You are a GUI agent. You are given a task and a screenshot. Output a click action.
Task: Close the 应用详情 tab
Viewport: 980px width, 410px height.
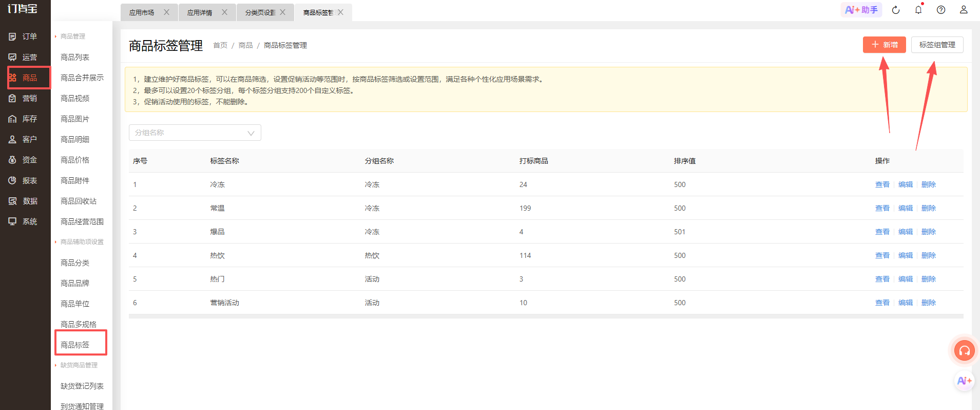[224, 12]
